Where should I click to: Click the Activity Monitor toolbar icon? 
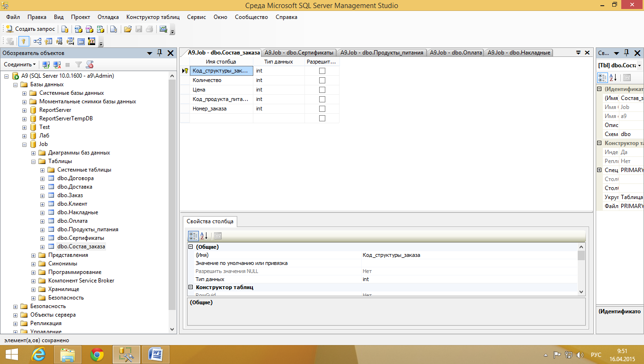163,29
